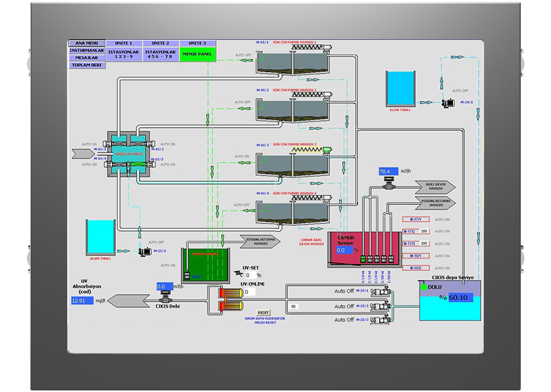The height and width of the screenshot is (392, 551).
Task: Click AUTO ON status next to M-18/2
Action: point(443,268)
